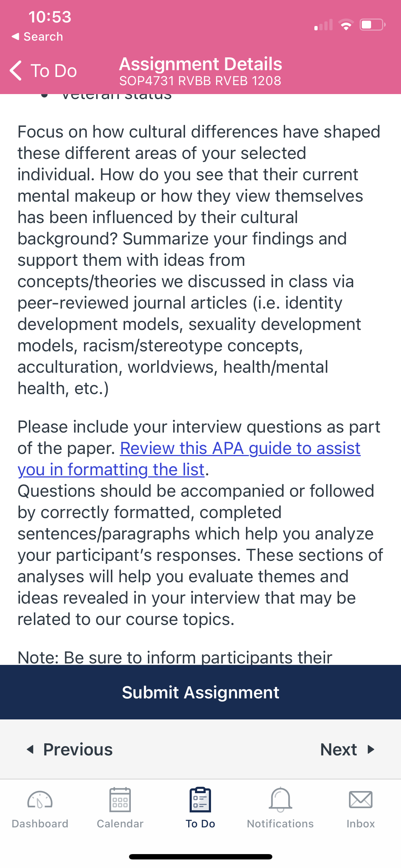The height and width of the screenshot is (868, 401).
Task: Open the Inbox envelope icon
Action: (361, 800)
